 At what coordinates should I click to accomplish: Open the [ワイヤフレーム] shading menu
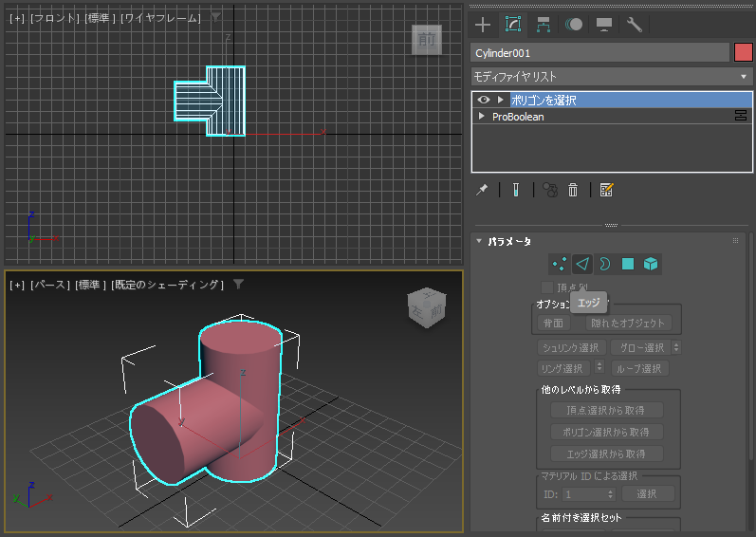[x=160, y=18]
